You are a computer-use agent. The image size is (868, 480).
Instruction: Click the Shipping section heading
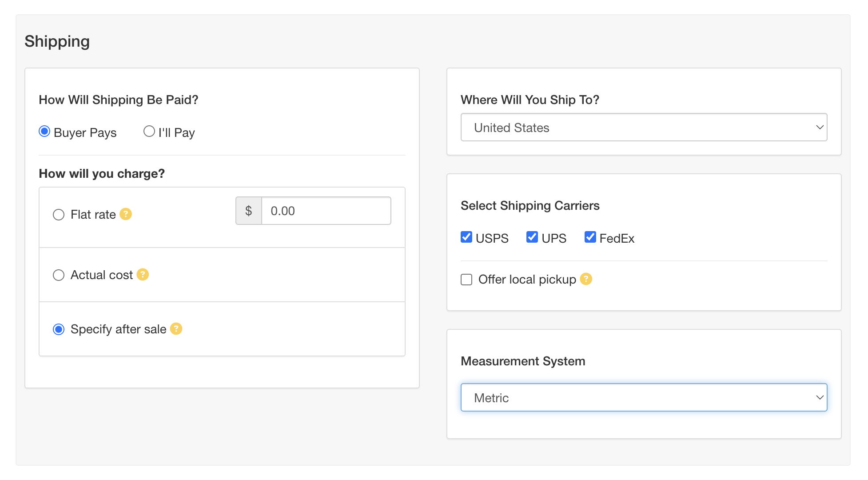pyautogui.click(x=57, y=41)
